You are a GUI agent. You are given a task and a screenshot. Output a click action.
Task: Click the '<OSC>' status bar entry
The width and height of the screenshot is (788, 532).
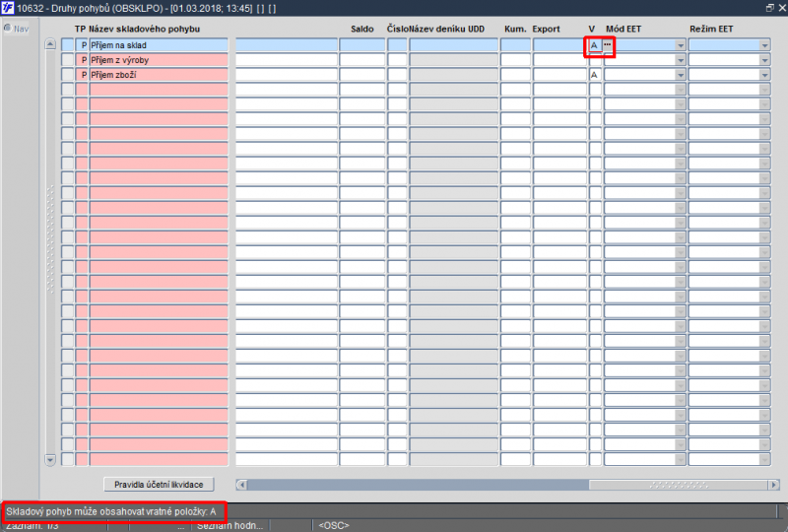click(334, 526)
